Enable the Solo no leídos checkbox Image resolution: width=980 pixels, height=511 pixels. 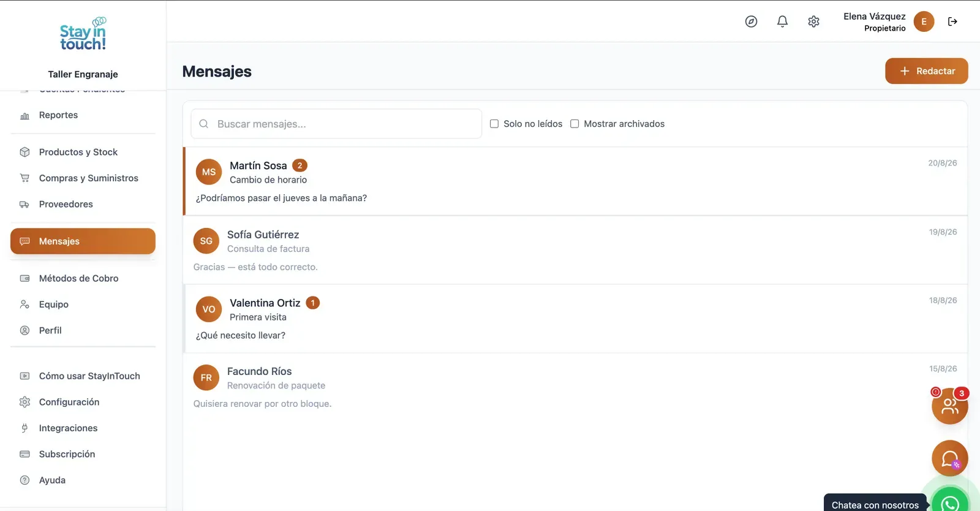(x=494, y=124)
